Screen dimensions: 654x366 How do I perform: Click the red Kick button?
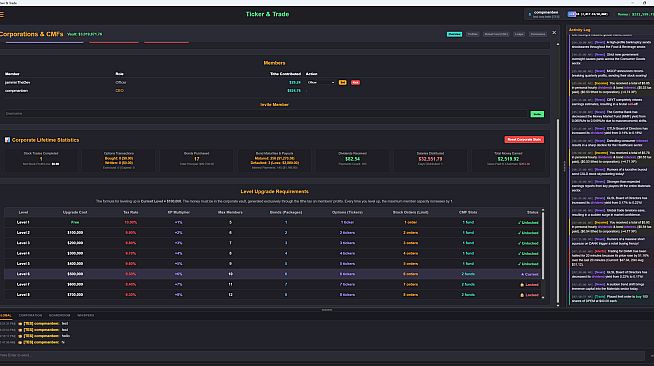pos(355,83)
